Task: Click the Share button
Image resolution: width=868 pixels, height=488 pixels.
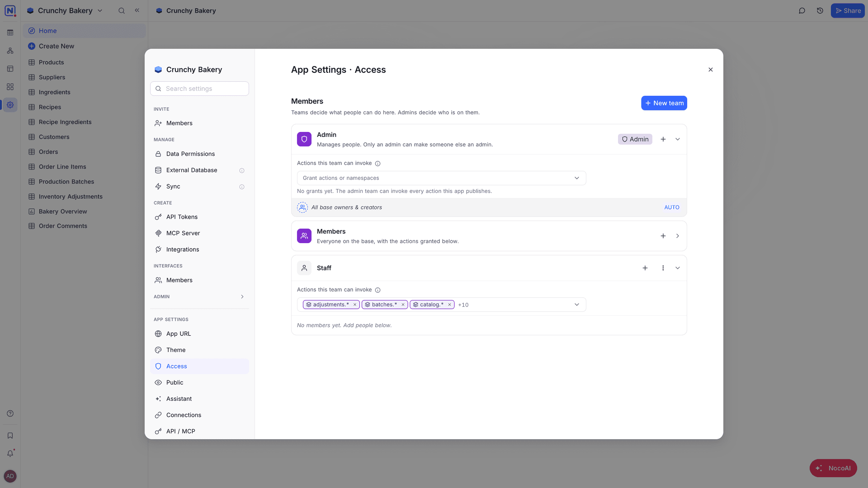Action: [x=848, y=10]
